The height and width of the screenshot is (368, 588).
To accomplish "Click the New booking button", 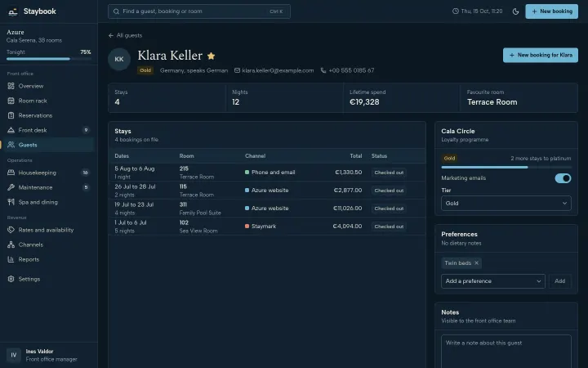I will (x=551, y=11).
